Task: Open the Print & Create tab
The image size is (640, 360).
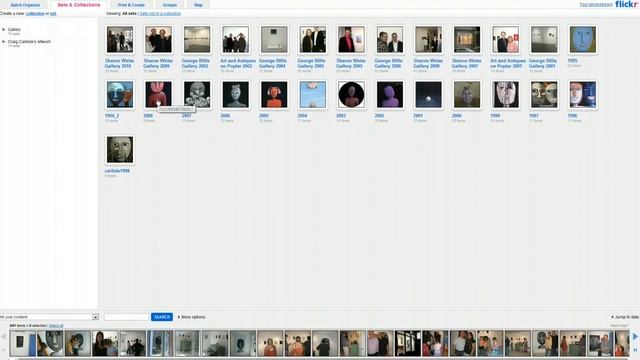Action: pyautogui.click(x=131, y=5)
